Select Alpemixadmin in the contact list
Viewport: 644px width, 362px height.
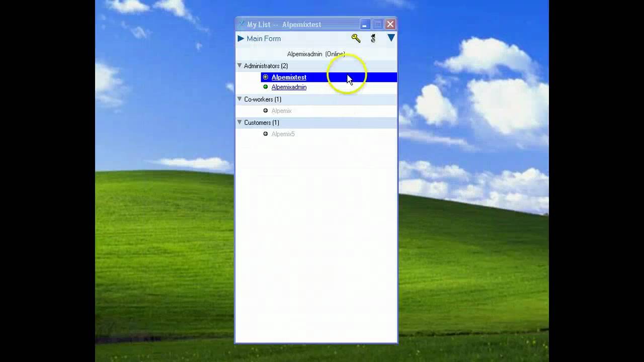coord(289,87)
